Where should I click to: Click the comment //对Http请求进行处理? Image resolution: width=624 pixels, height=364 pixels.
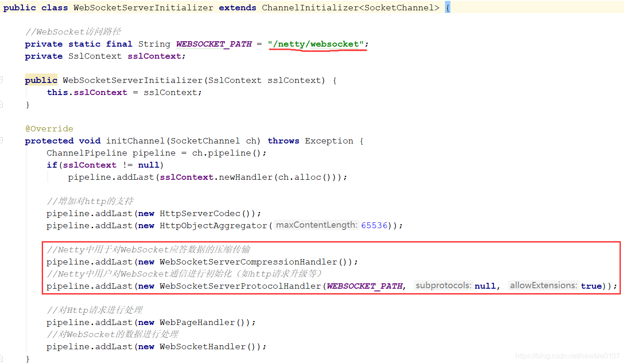click(x=95, y=310)
